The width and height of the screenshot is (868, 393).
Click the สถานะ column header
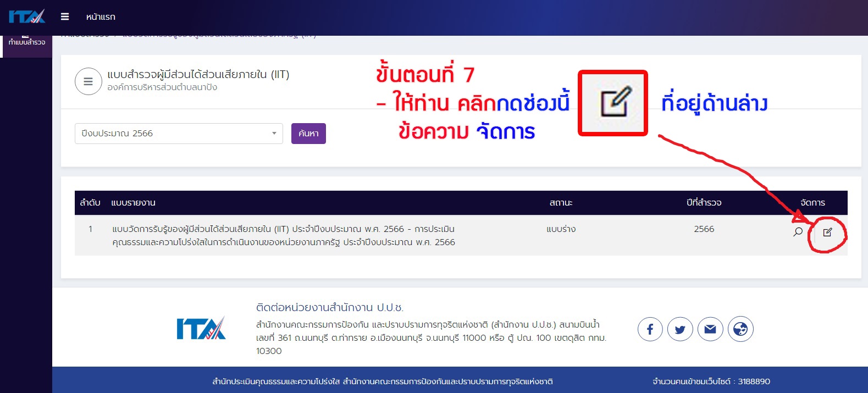click(x=561, y=203)
